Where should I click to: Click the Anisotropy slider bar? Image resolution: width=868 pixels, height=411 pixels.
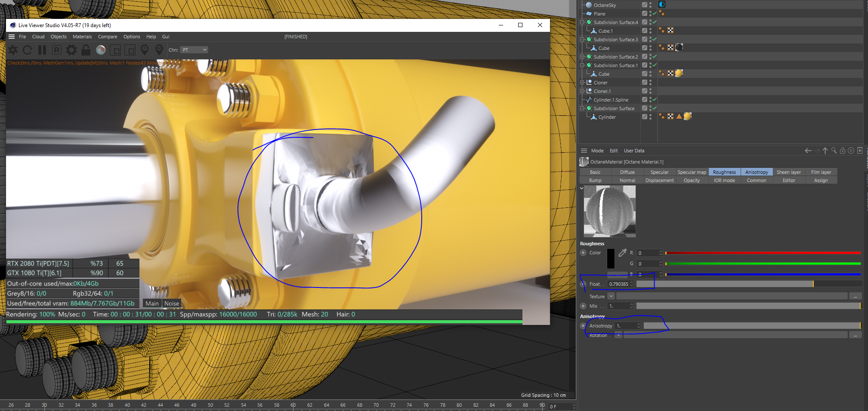(x=752, y=326)
